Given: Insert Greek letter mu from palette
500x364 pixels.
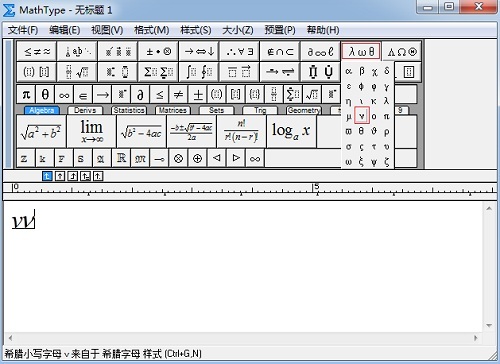Looking at the screenshot, I should click(349, 116).
